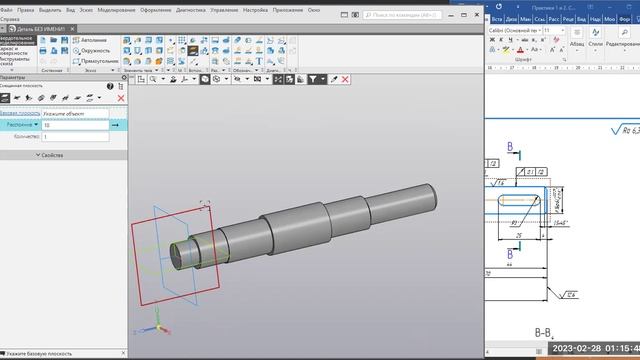Open the Моделирование menu
The image size is (640, 360).
pyautogui.click(x=116, y=10)
